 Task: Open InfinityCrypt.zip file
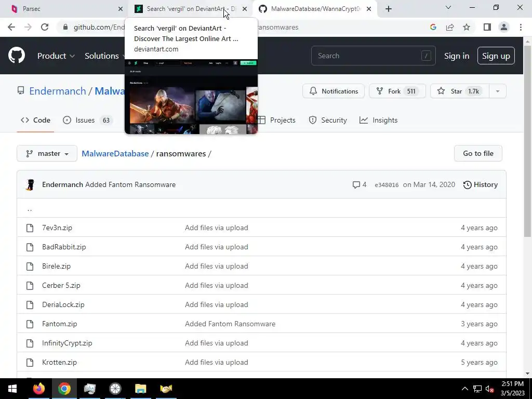click(67, 343)
